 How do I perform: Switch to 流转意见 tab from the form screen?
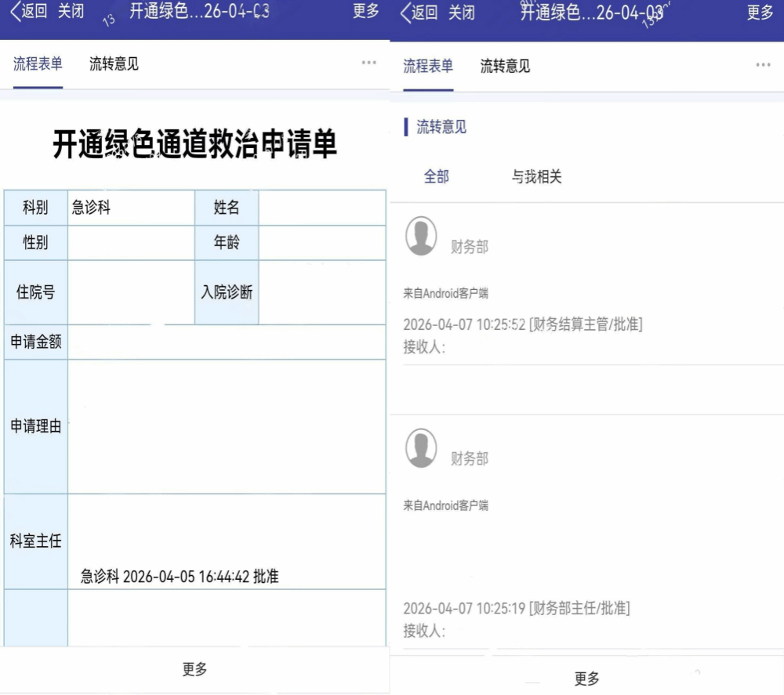(114, 64)
